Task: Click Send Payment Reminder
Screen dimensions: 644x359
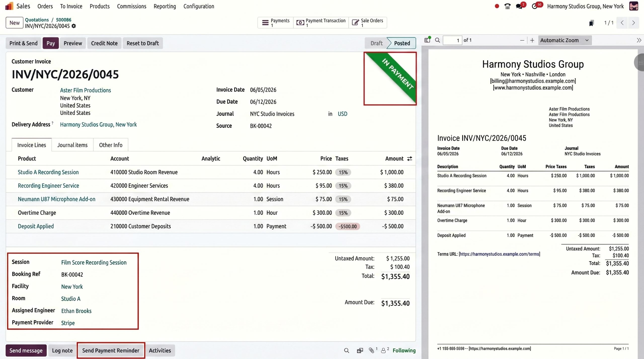Action: coord(111,350)
